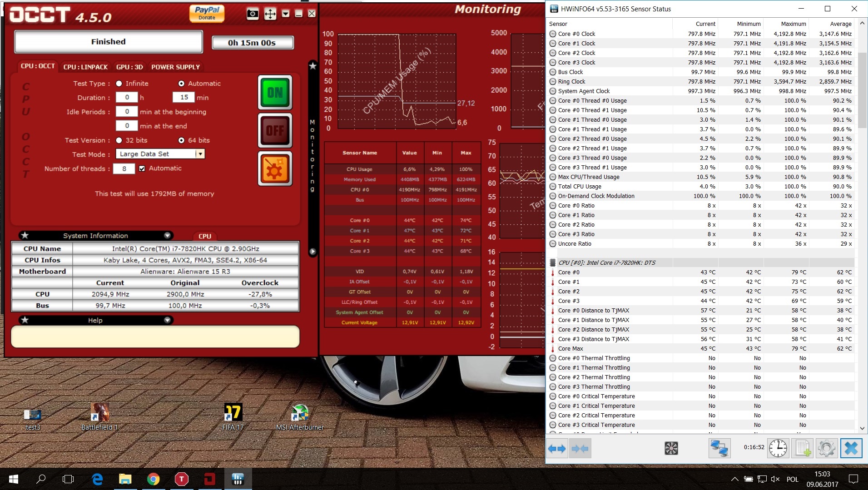Uncheck the Automatic threads checkbox
Screen dimensions: 868x490
[x=142, y=168]
